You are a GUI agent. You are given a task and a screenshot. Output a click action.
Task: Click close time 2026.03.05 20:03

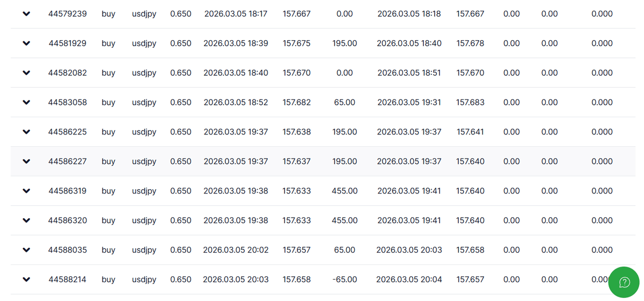tap(408, 250)
